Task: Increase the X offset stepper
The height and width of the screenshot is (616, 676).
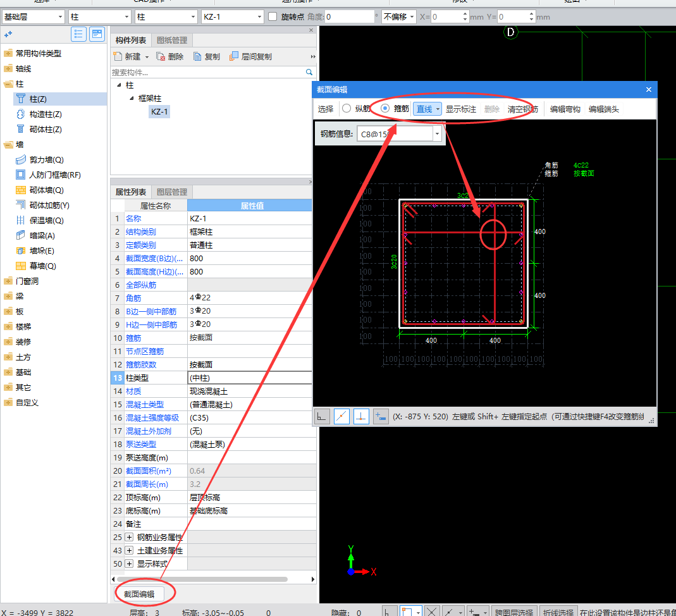Action: [465, 14]
